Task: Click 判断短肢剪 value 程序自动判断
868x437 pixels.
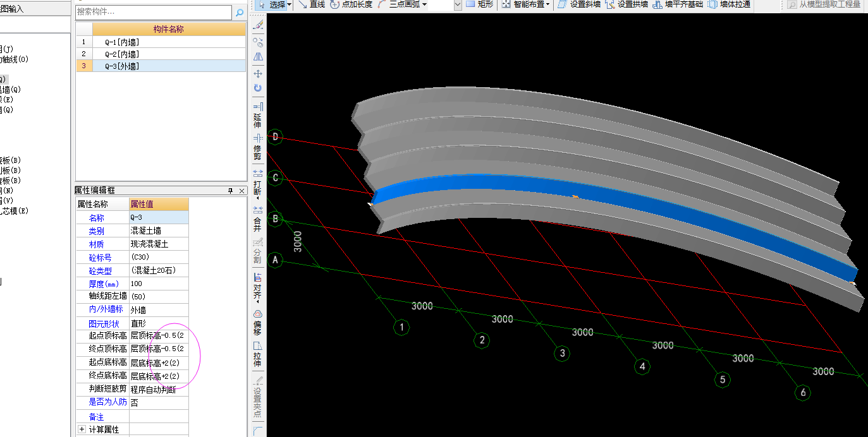Action: pyautogui.click(x=159, y=389)
